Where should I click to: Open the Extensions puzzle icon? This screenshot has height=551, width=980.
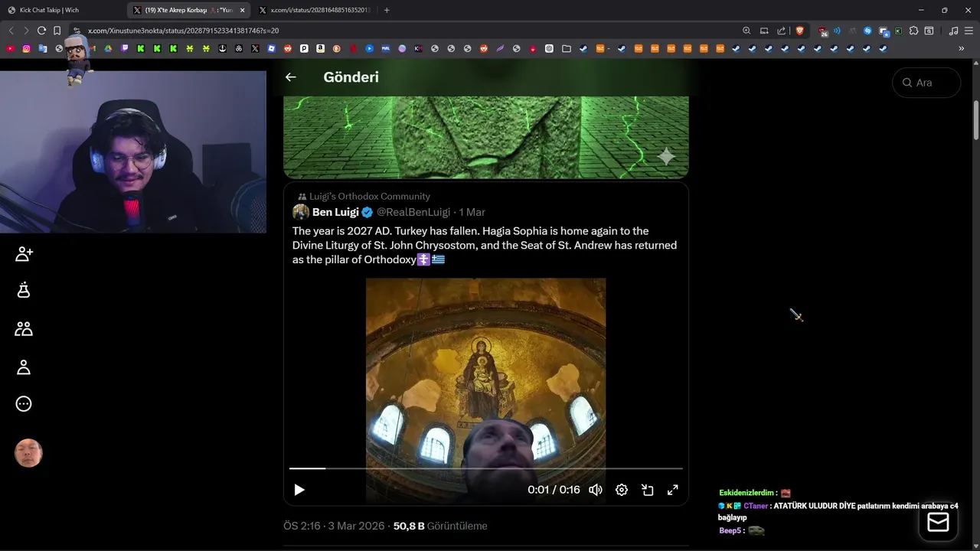point(913,31)
